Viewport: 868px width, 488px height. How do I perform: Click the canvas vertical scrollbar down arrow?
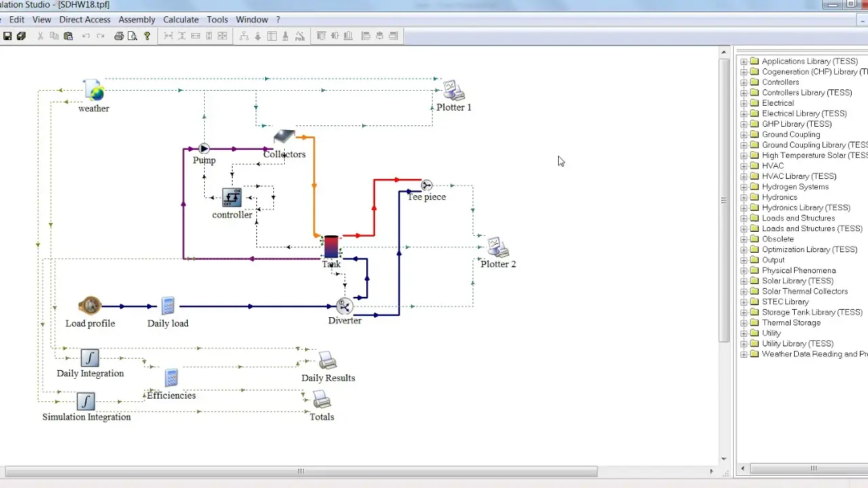click(724, 459)
